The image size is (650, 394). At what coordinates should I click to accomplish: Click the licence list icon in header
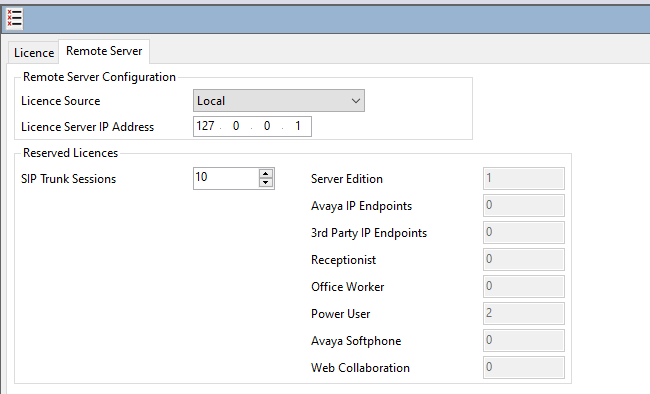coord(14,19)
